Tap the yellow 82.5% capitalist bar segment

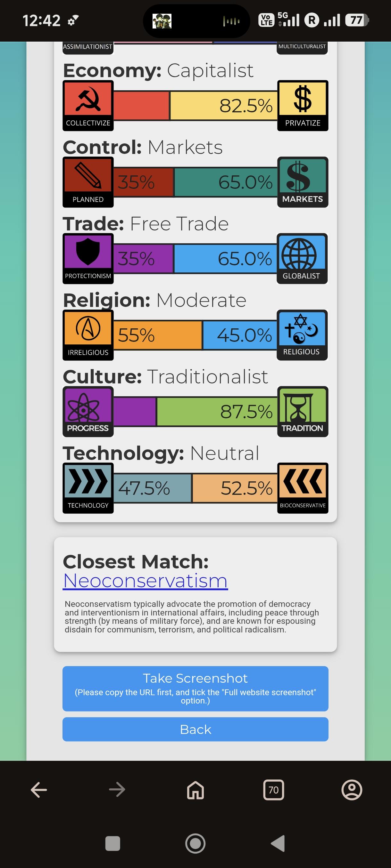pyautogui.click(x=223, y=106)
